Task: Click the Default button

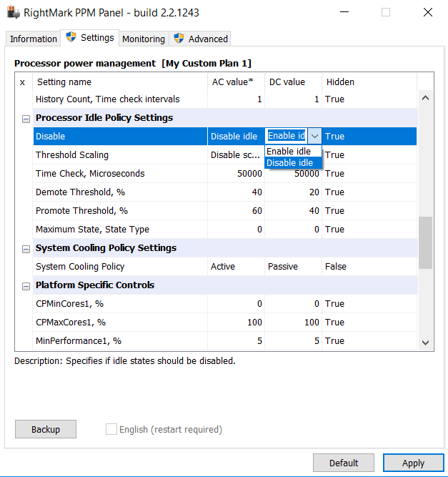Action: [x=344, y=463]
